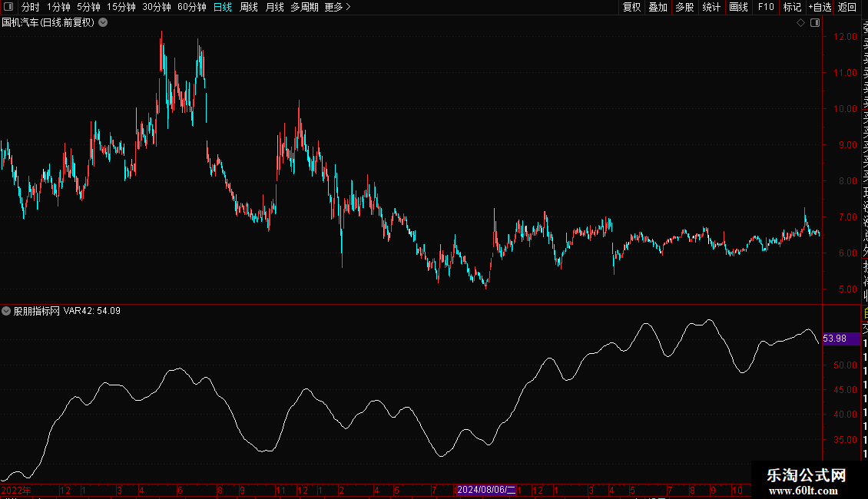Viewport: 868px width, 499px height.
Task: Open 多周期 multi-period view
Action: (x=304, y=7)
